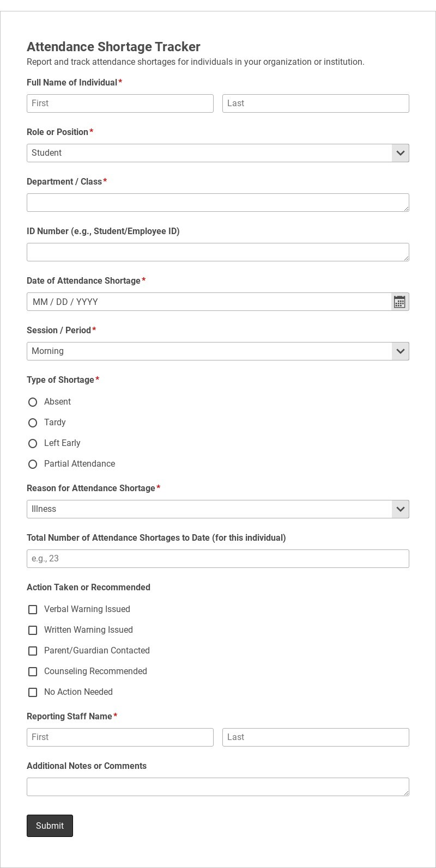Focus the individual's First name field

click(x=120, y=103)
